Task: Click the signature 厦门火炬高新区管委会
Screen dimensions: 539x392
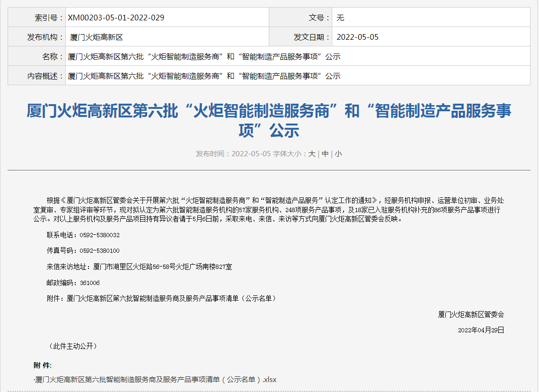Action: coord(471,313)
